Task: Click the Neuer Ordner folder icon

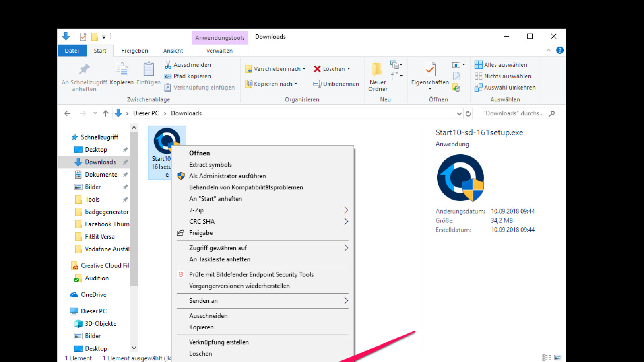Action: point(377,70)
